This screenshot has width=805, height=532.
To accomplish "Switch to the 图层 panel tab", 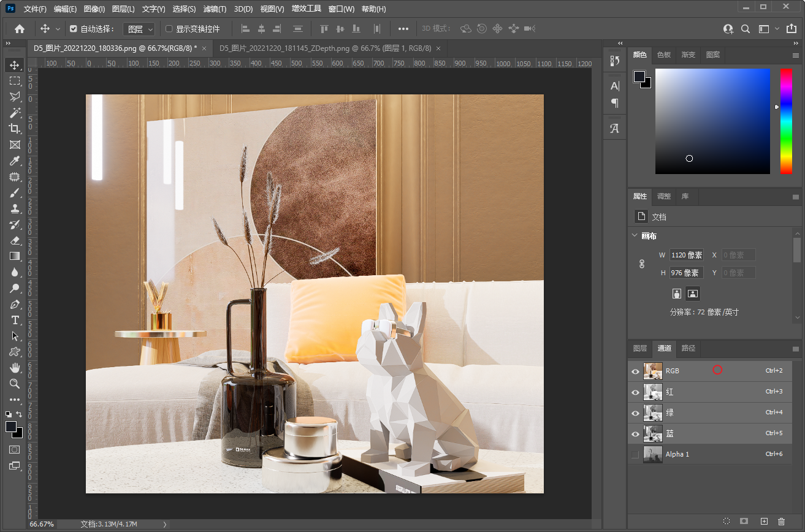I will pos(640,348).
